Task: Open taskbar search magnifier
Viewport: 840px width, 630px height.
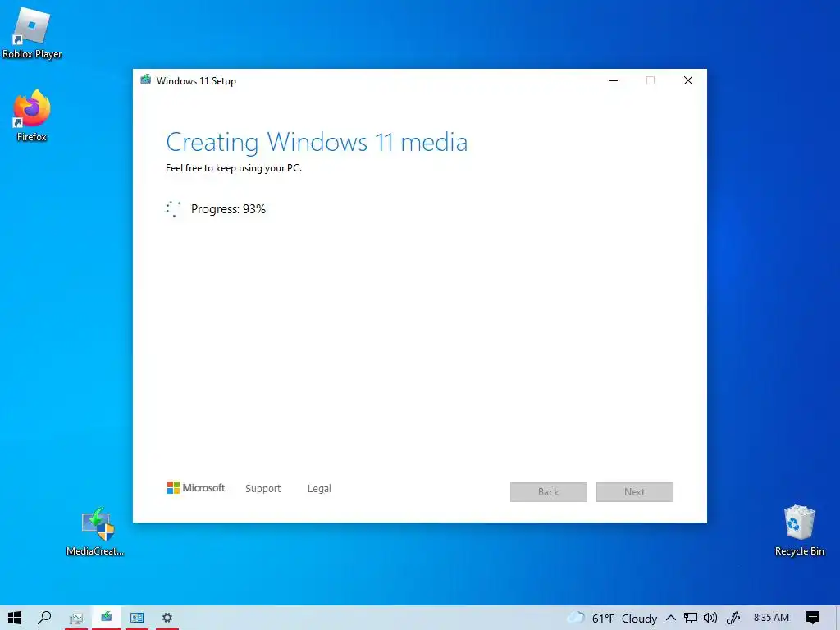Action: (x=45, y=618)
